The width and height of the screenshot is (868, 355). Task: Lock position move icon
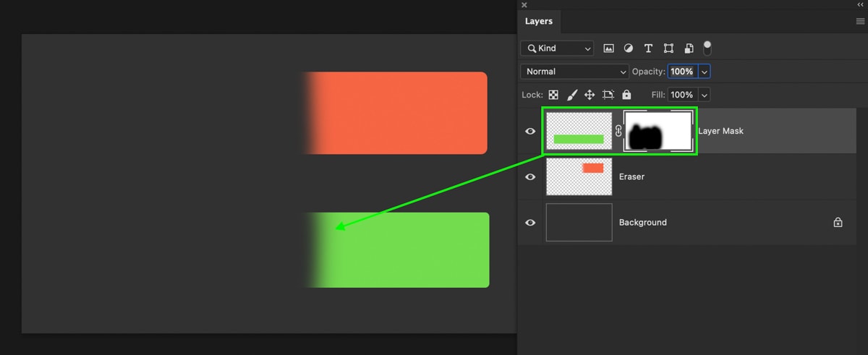(x=590, y=95)
